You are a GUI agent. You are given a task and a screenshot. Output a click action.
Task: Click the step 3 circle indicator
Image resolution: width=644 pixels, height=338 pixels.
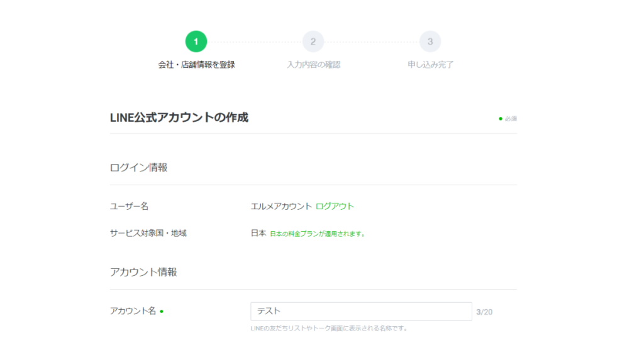430,41
